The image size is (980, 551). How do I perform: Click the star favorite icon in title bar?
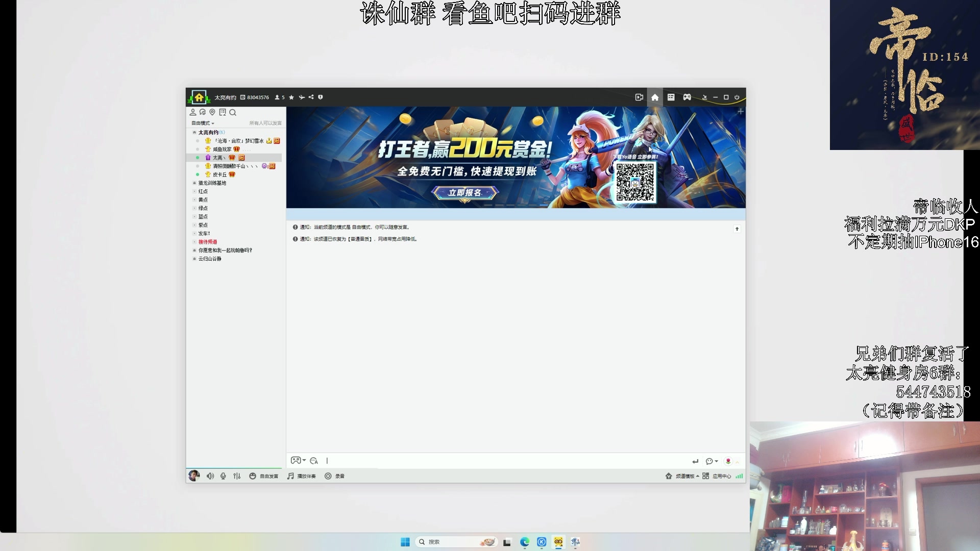pos(291,97)
